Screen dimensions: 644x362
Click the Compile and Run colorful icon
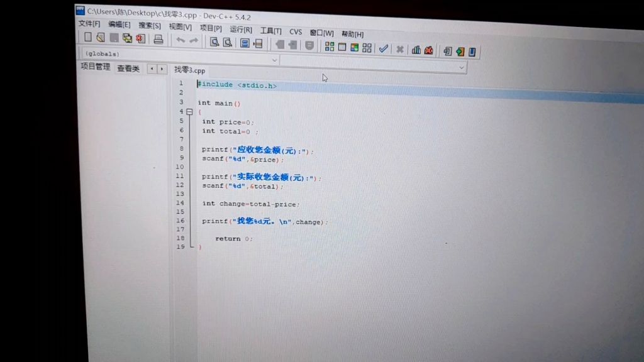355,48
